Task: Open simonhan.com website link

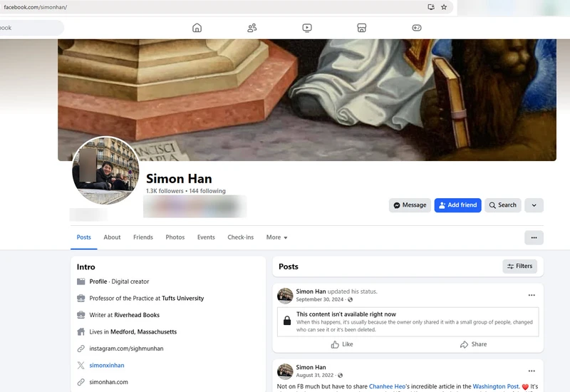Action: [x=109, y=382]
